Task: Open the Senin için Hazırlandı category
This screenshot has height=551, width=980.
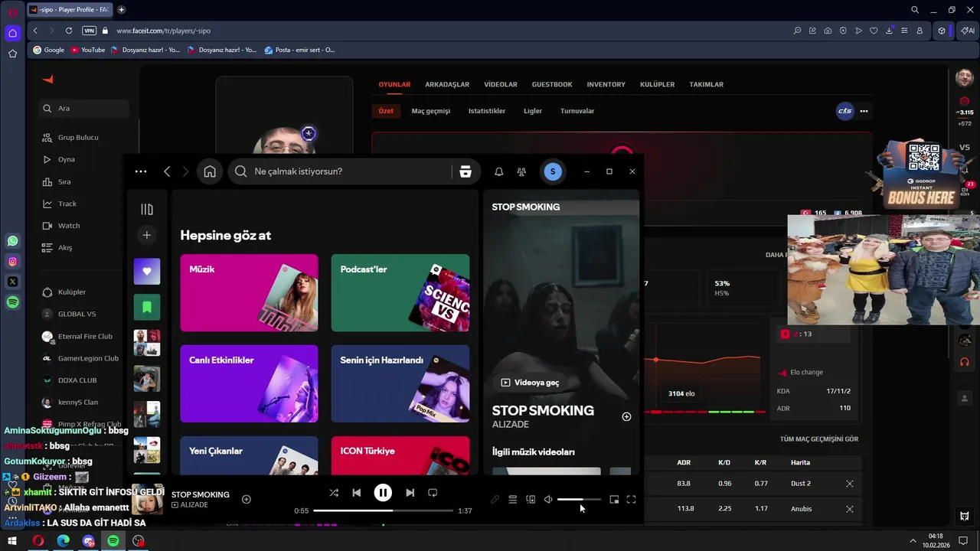Action: [x=400, y=383]
